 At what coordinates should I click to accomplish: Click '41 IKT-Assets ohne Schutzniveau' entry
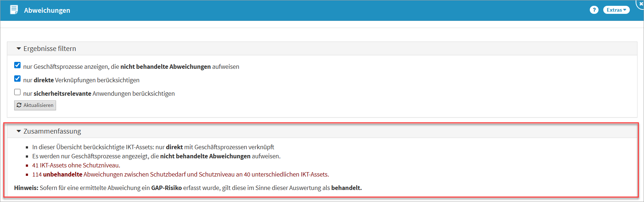tap(76, 165)
